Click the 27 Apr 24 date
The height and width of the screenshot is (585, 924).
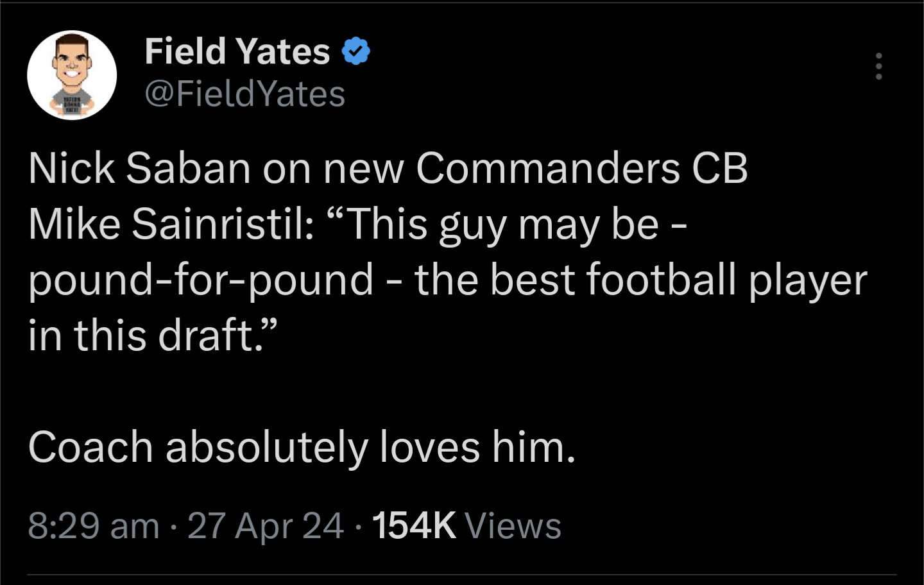click(266, 526)
